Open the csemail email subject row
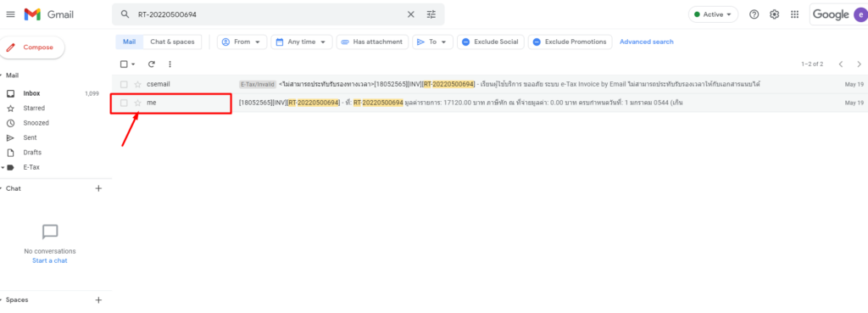Screen dimensions: 868x313 coord(489,84)
